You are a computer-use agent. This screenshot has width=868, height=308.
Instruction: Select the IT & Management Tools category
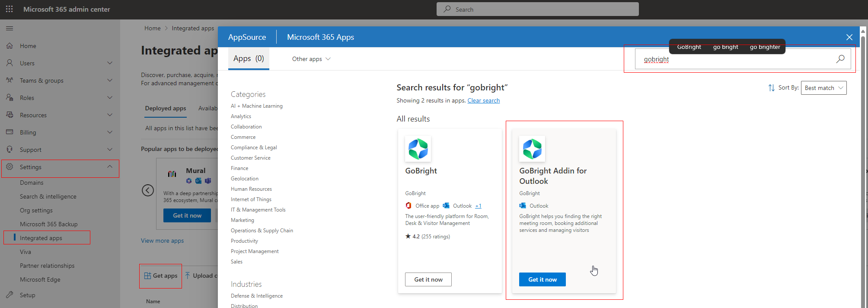tap(258, 210)
